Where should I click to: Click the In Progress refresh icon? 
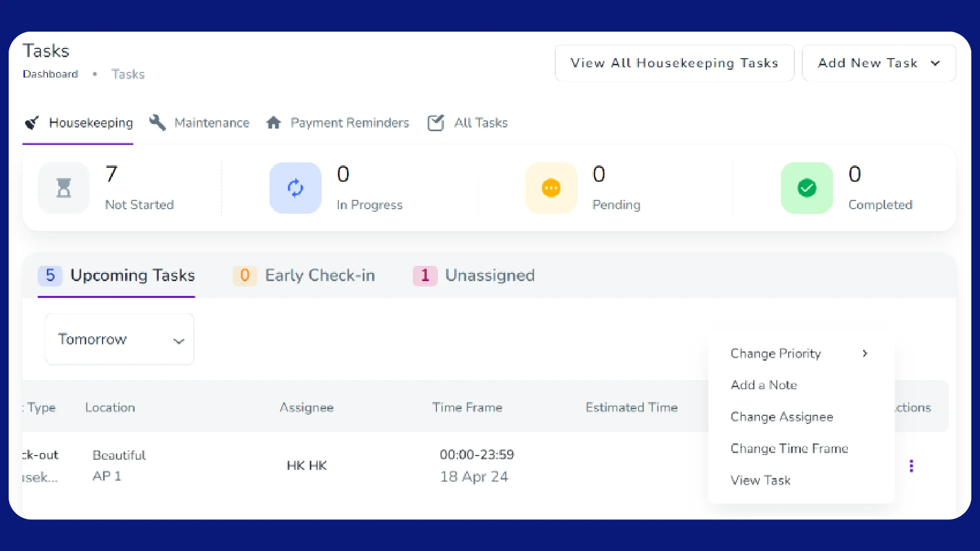click(x=295, y=188)
